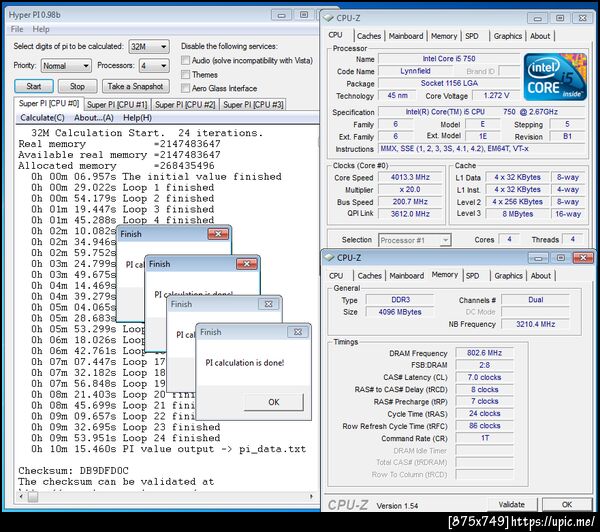The height and width of the screenshot is (532, 600).
Task: Switch to Super PI [CPU #0] tab
Action: coord(49,103)
